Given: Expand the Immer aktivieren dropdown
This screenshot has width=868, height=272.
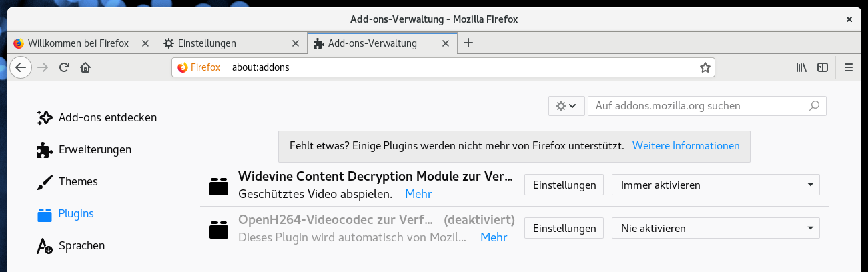Looking at the screenshot, I should pyautogui.click(x=715, y=185).
